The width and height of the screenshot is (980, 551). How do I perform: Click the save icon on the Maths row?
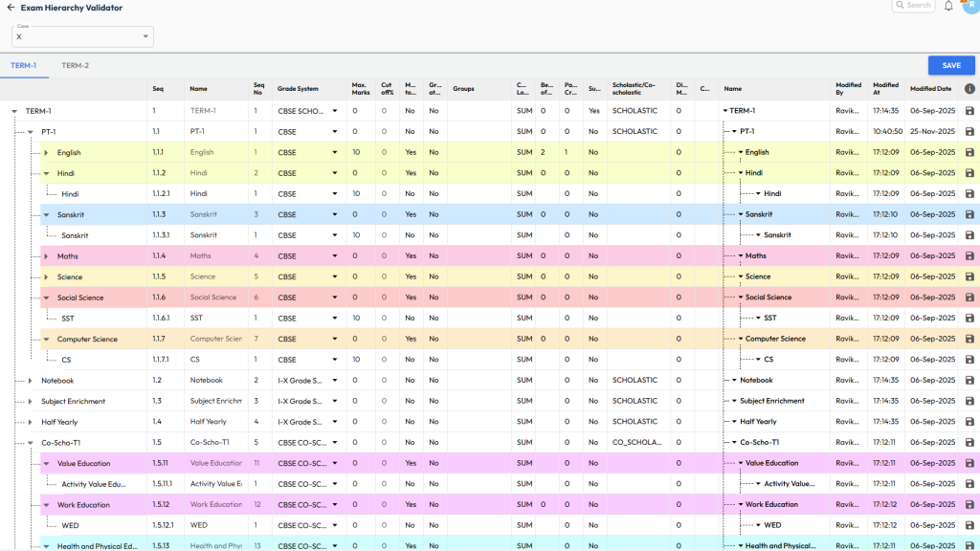pyautogui.click(x=969, y=256)
